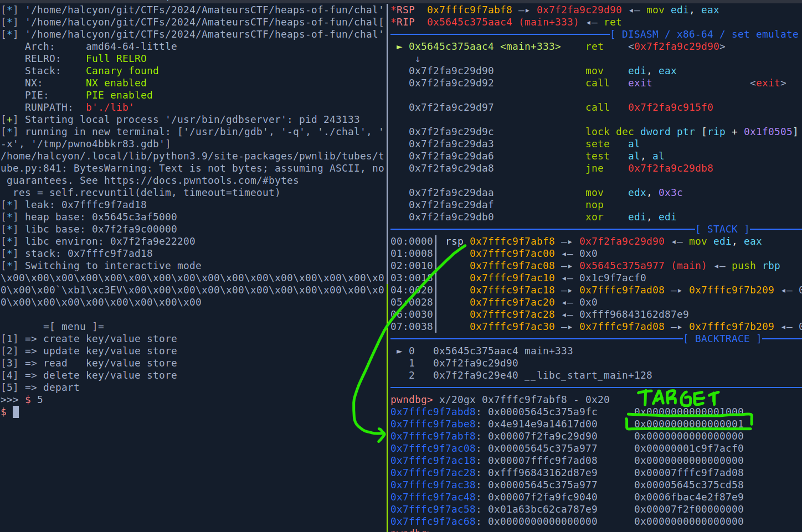
Task: Click the libc base address 0x7f2fa9c00000
Action: point(134,229)
